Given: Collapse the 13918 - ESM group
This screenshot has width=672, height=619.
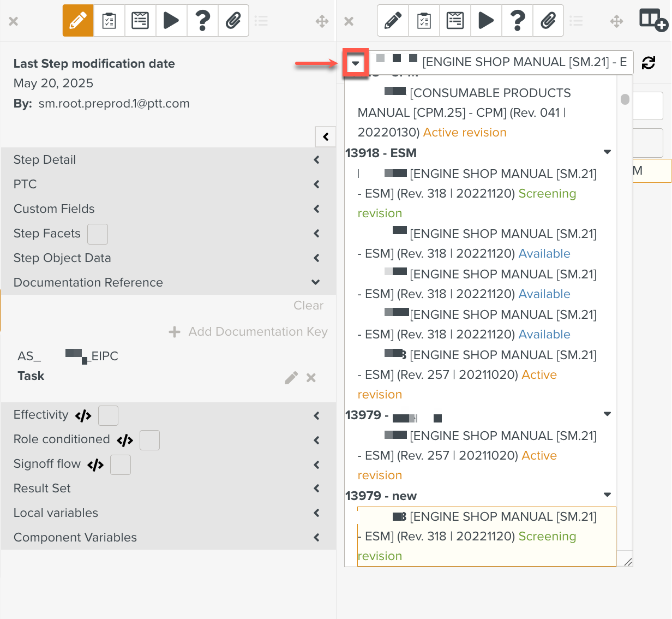Looking at the screenshot, I should point(607,152).
